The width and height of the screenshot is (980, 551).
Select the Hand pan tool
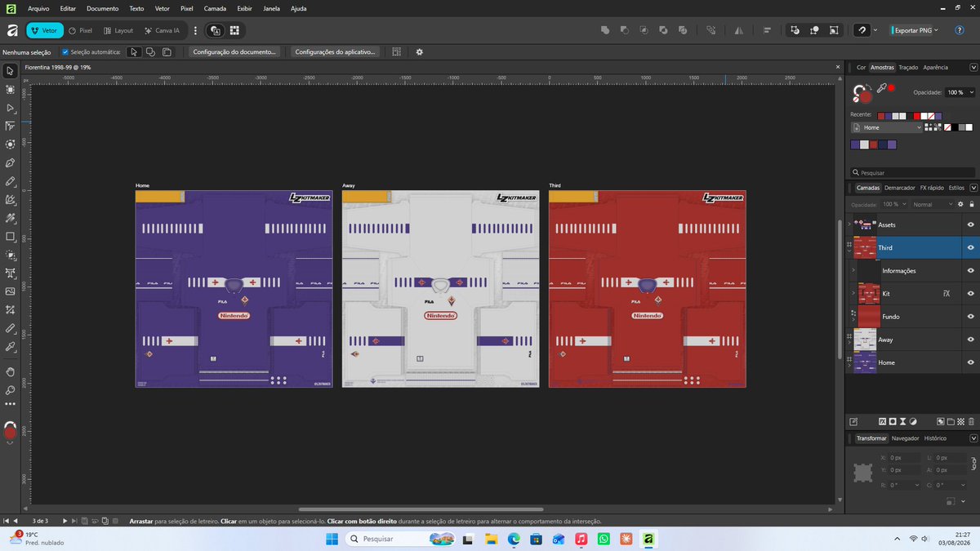click(x=11, y=371)
